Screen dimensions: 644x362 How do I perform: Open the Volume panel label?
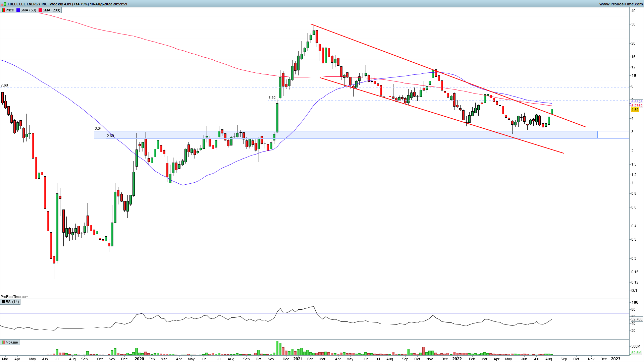12,342
